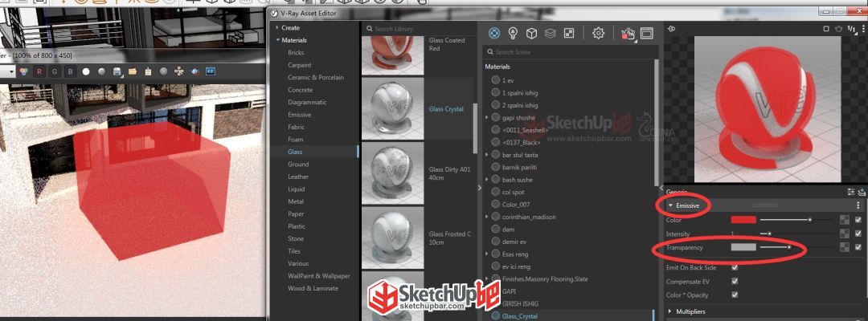Click the monochromatic mode grey sphere icon
The height and width of the screenshot is (321, 868).
[x=102, y=71]
